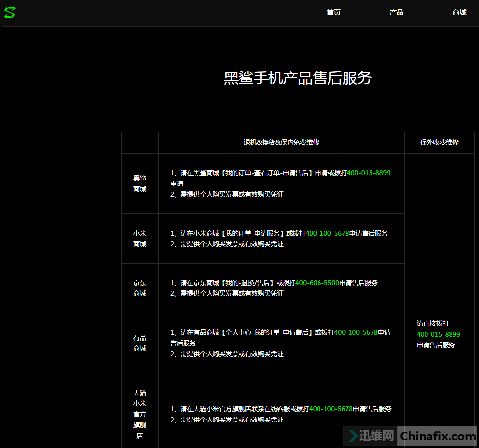Click phone number 400-015-8899 in 黑鲨商城 row
This screenshot has width=479, height=448.
pyautogui.click(x=369, y=173)
